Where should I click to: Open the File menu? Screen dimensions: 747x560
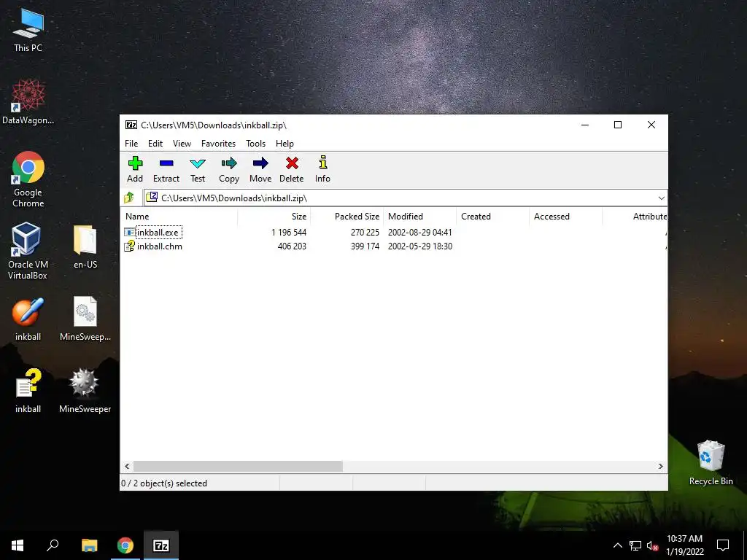131,144
